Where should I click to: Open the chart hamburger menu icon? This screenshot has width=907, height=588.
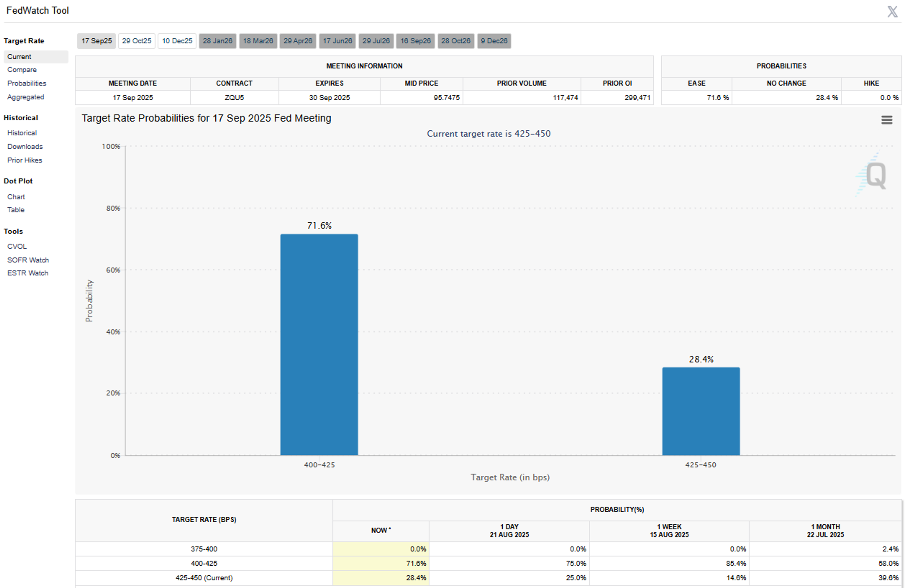[x=886, y=120]
